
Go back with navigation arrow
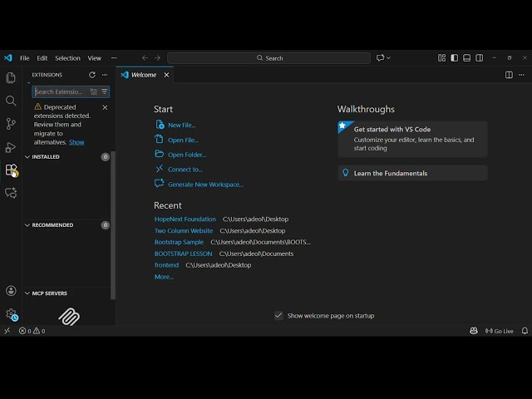coord(145,58)
